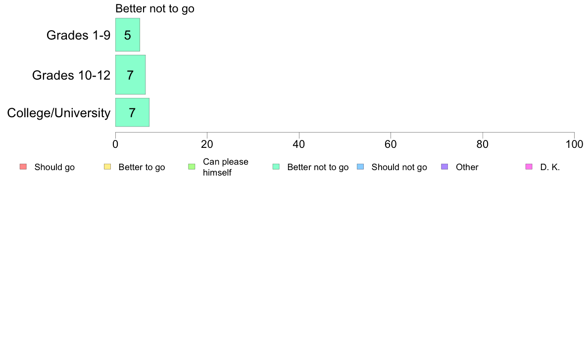Click the Grades 10-12 bar showing 7
588x364 pixels.
pyautogui.click(x=131, y=75)
